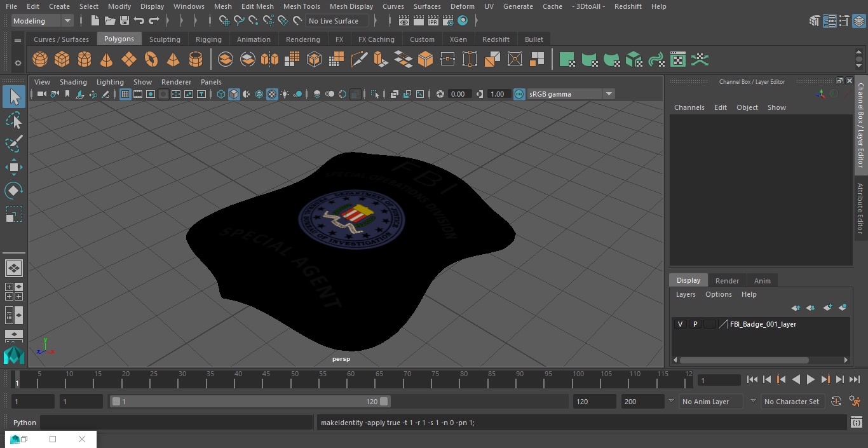
Task: Open the No Live Surface field
Action: coord(337,21)
